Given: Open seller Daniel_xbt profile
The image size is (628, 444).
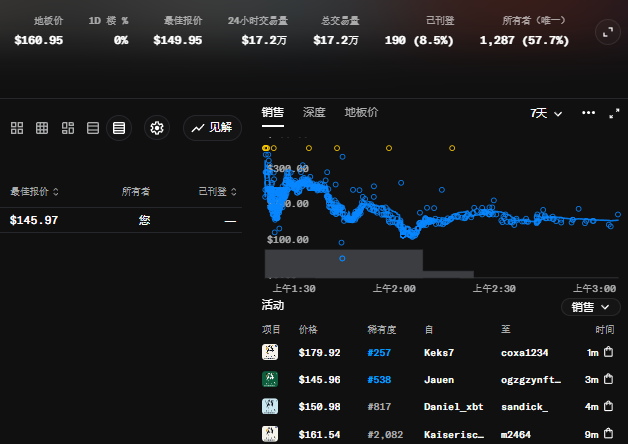Looking at the screenshot, I should point(453,407).
